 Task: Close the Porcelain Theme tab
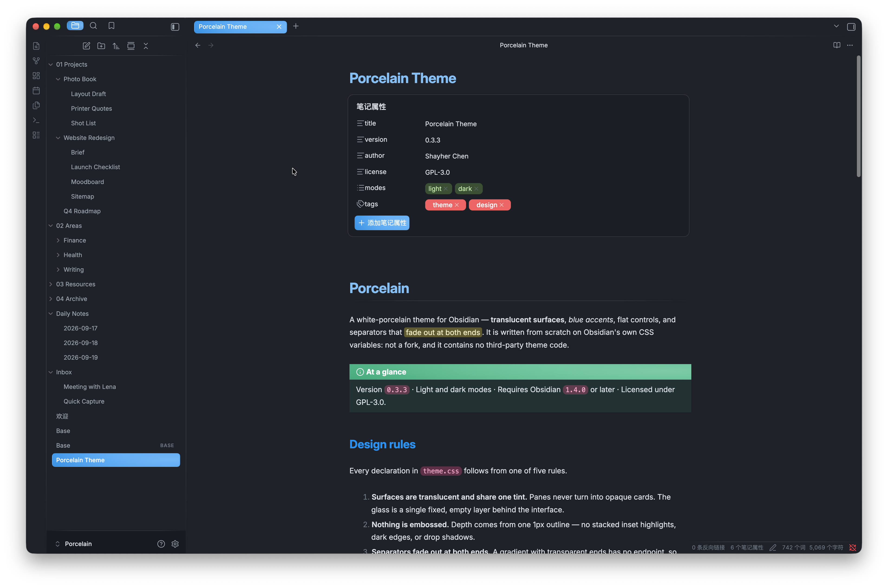[x=279, y=27]
